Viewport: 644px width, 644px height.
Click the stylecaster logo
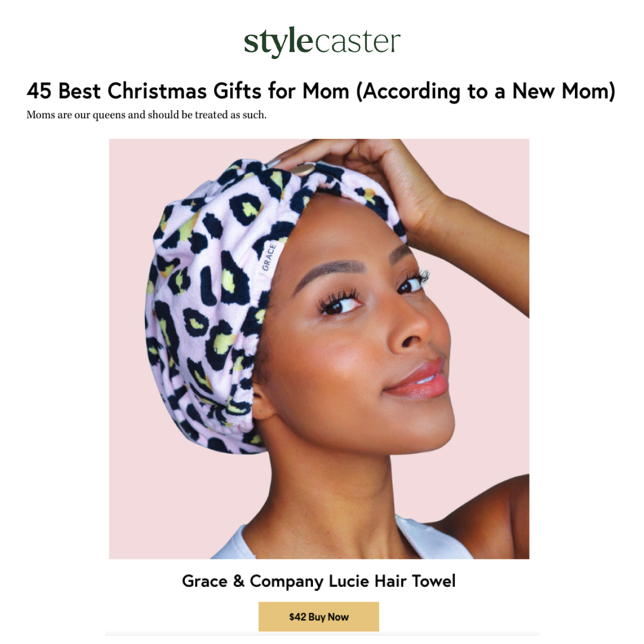[x=322, y=41]
